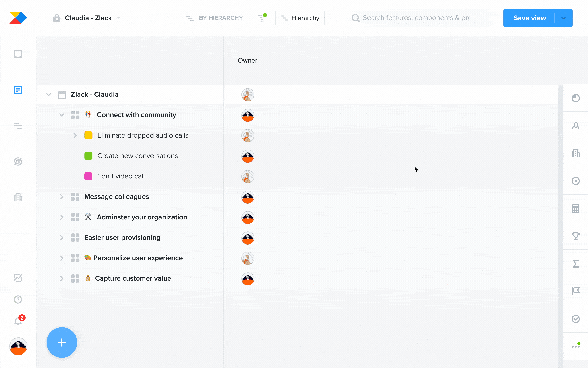Click owner avatar for Create new conversations
Screen dimensions: 588x368
click(x=248, y=156)
